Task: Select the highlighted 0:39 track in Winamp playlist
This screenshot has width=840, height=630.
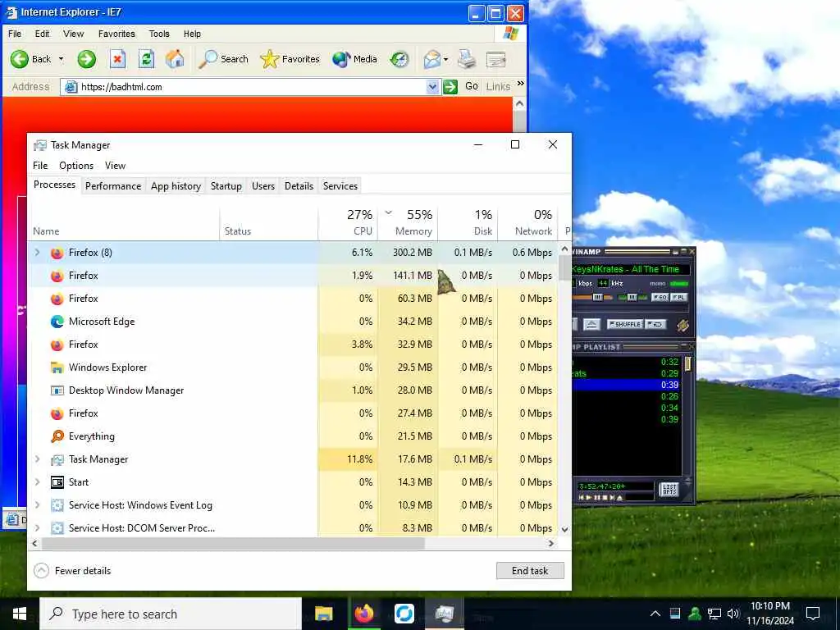Action: coord(626,385)
